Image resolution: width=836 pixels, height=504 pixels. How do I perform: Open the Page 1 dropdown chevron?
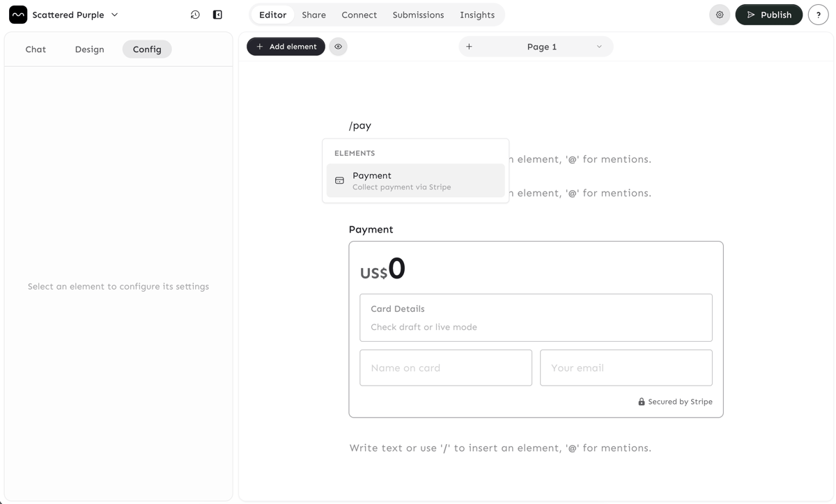598,47
